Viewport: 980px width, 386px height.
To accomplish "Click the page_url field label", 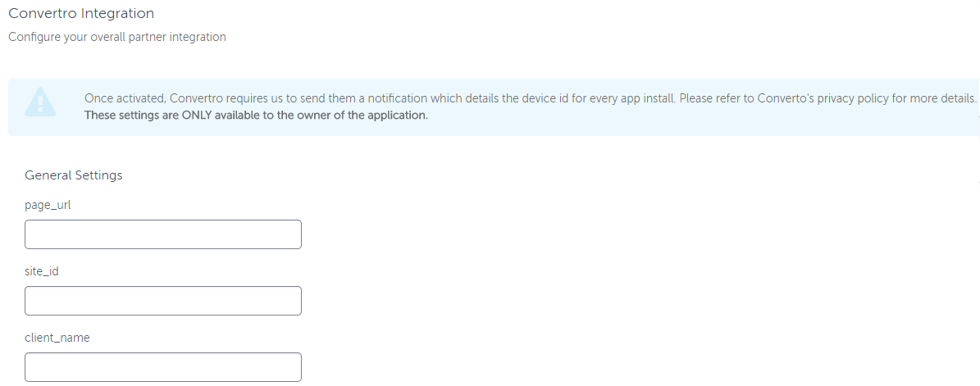I will [48, 205].
